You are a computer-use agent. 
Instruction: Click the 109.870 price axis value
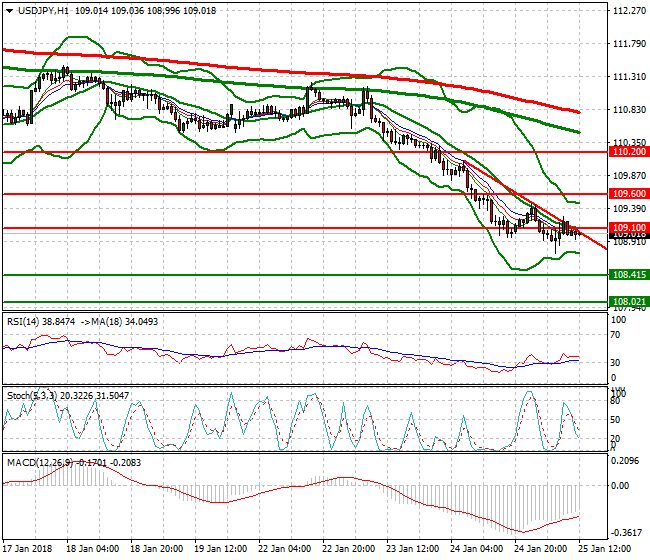629,175
